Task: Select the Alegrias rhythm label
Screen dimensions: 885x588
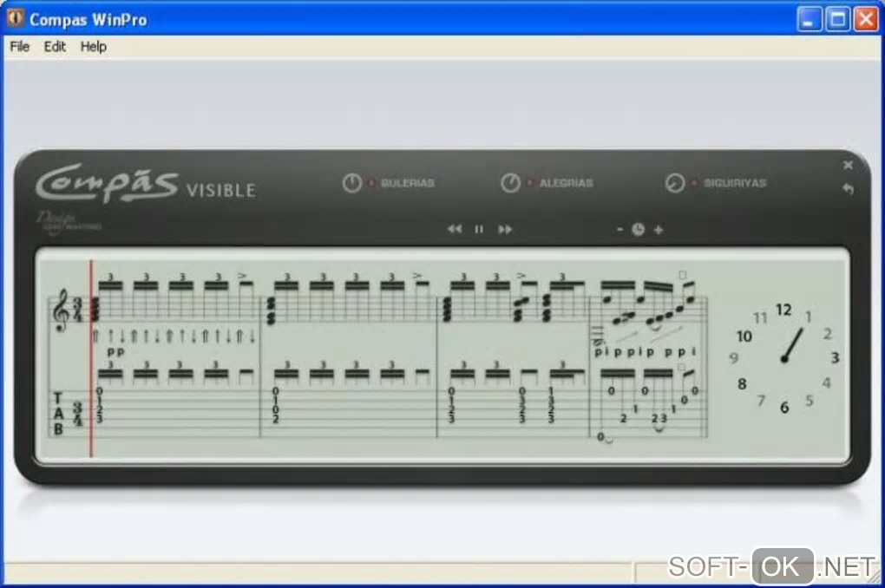Action: (x=566, y=183)
